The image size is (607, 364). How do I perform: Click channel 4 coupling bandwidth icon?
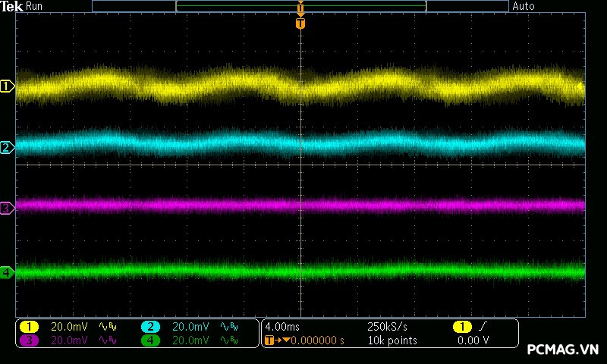[228, 340]
